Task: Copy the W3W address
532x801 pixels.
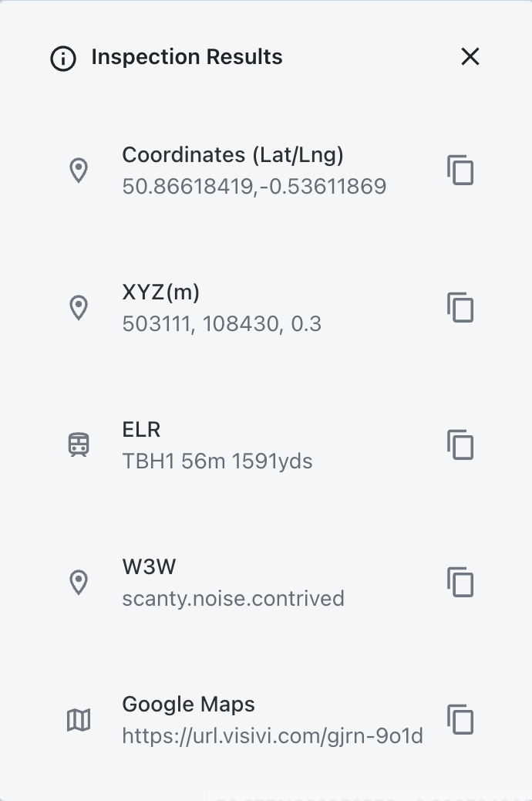Action: point(460,582)
